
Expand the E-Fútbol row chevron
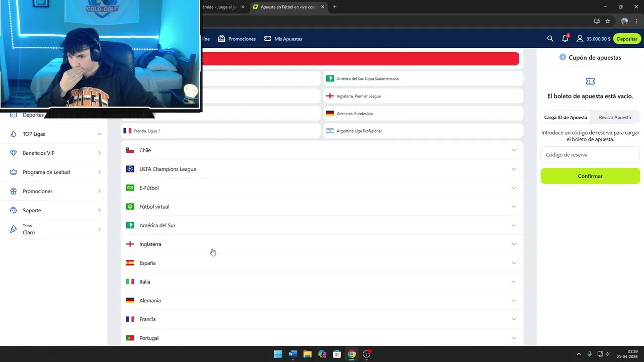click(514, 188)
